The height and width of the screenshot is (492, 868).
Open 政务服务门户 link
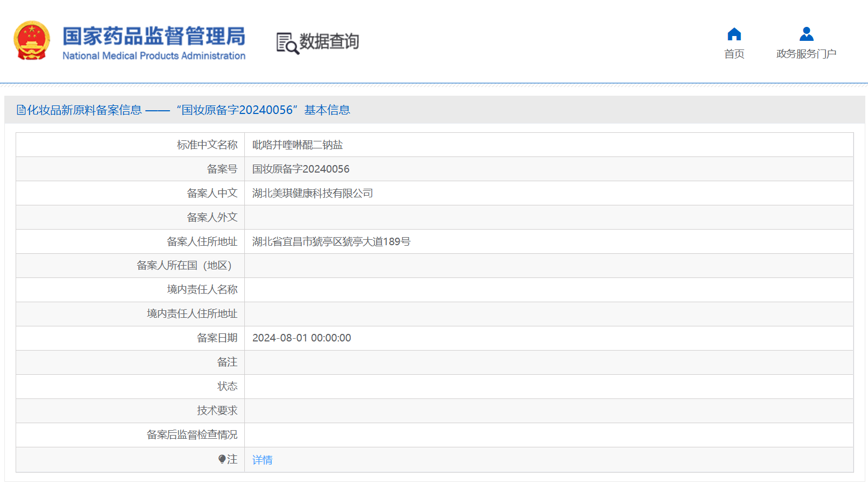[806, 54]
